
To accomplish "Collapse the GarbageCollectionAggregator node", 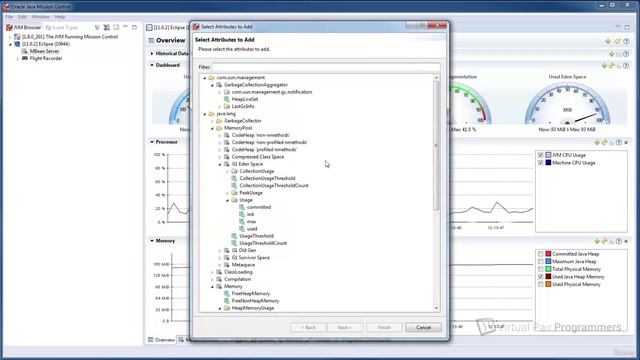I will point(212,85).
